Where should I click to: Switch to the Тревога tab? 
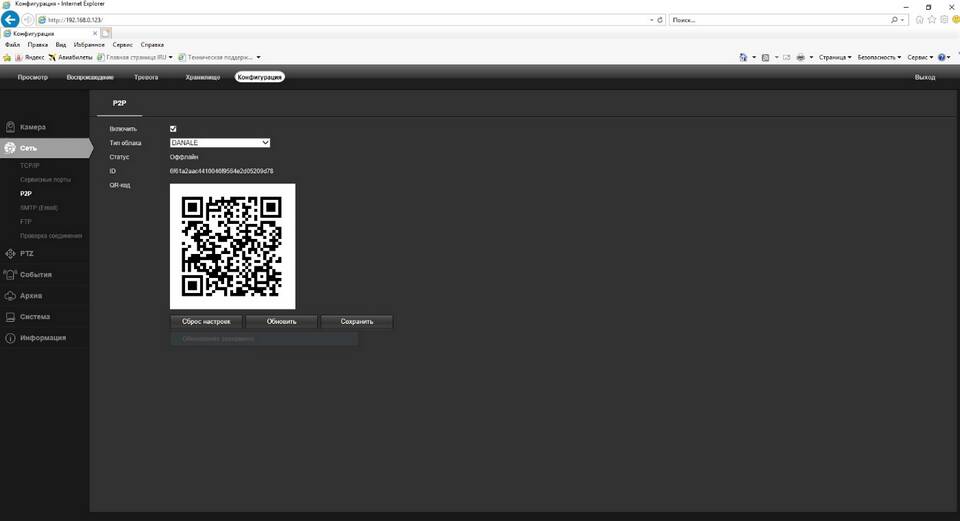coord(146,77)
